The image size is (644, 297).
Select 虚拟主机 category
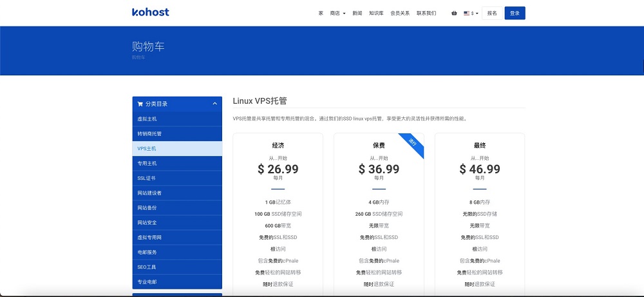177,119
